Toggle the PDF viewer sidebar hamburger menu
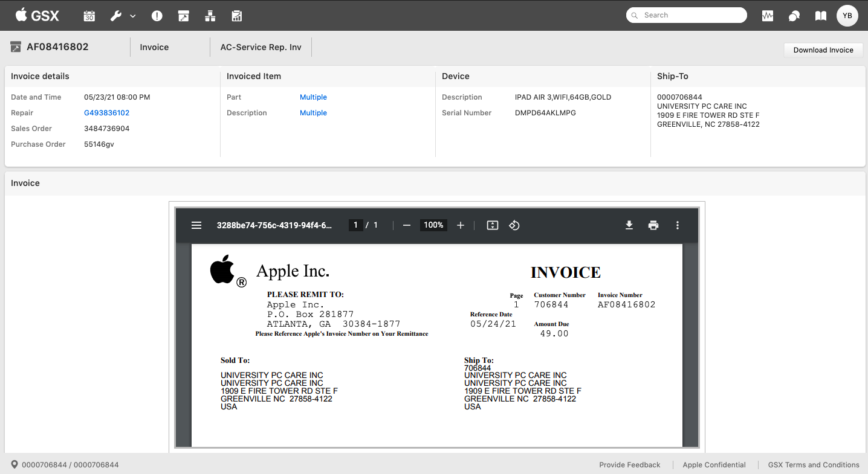 [x=196, y=225]
